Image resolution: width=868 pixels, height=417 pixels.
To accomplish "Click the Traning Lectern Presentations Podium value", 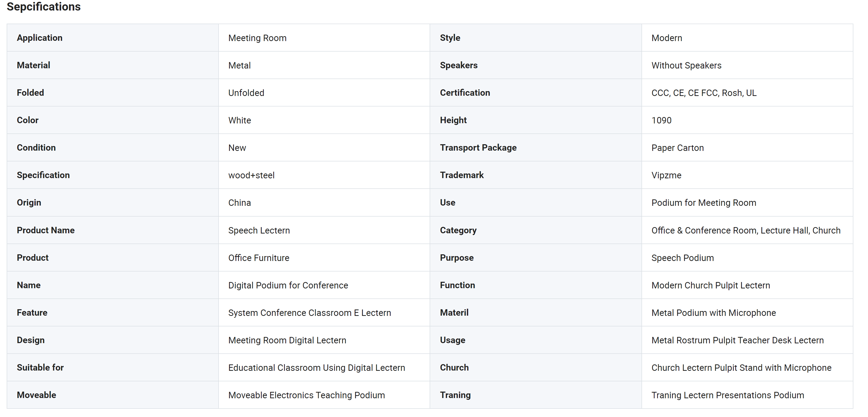I will pyautogui.click(x=728, y=395).
